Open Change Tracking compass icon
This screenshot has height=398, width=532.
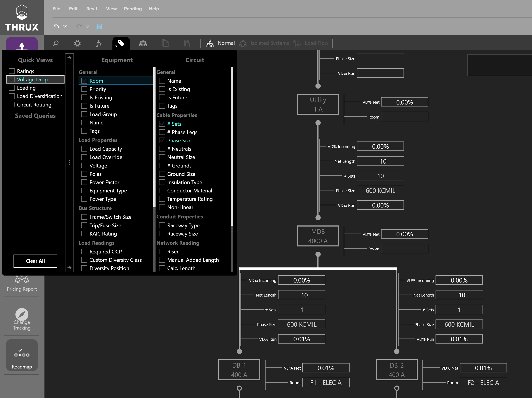coord(22,319)
